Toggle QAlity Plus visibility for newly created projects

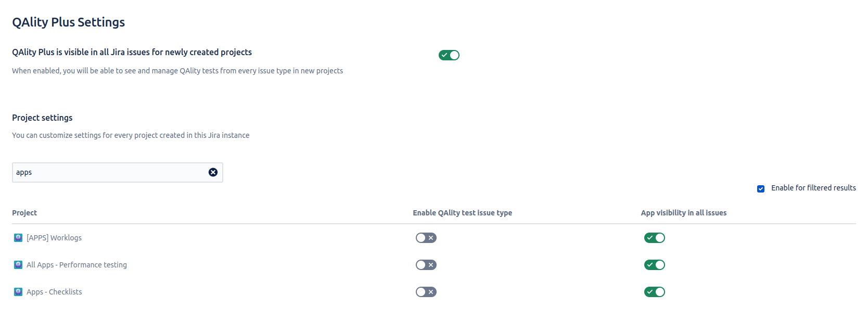coord(449,55)
